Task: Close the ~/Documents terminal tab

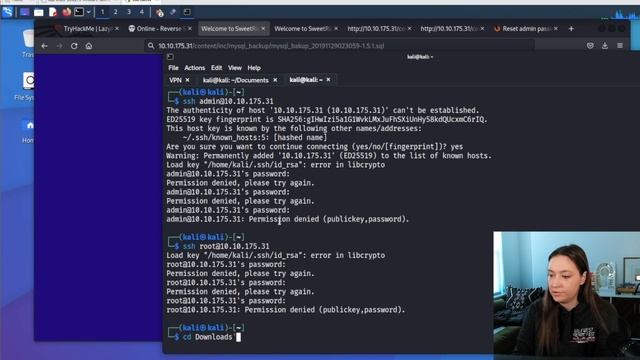Action: (x=275, y=80)
